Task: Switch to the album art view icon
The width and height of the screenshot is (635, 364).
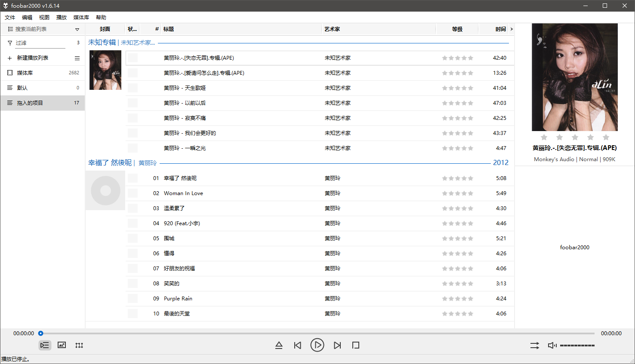Action: pos(62,345)
